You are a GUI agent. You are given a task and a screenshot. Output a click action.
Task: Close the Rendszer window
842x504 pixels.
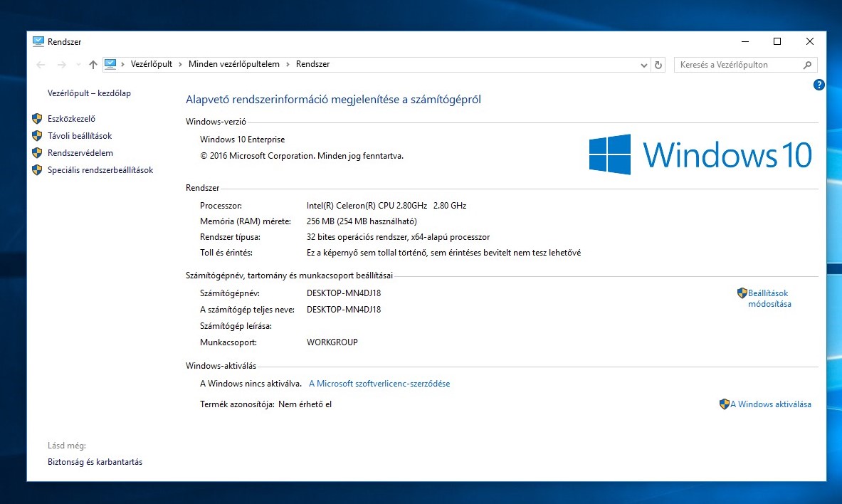tap(810, 41)
